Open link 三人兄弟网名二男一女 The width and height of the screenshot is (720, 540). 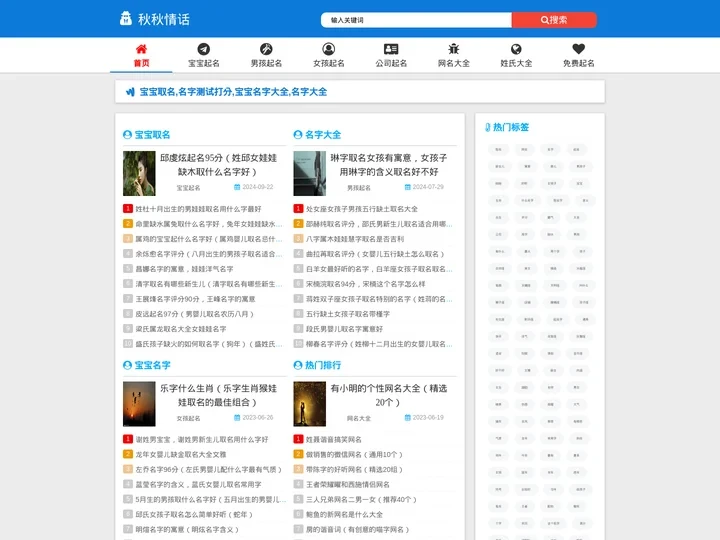361,499
